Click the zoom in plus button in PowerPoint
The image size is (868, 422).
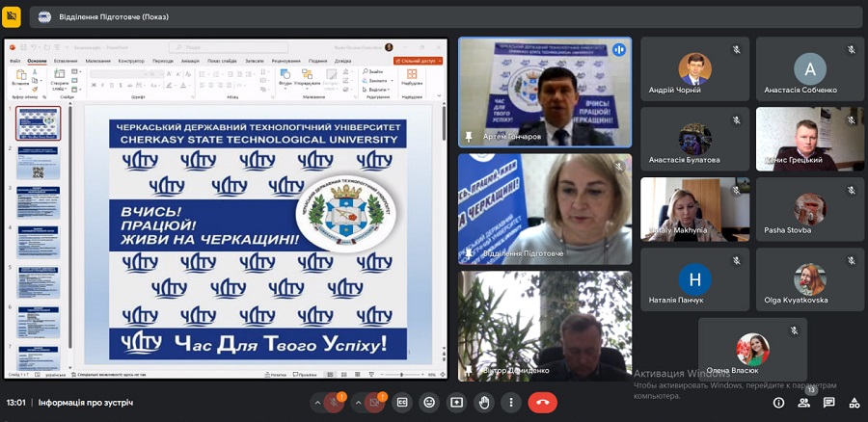[x=420, y=375]
